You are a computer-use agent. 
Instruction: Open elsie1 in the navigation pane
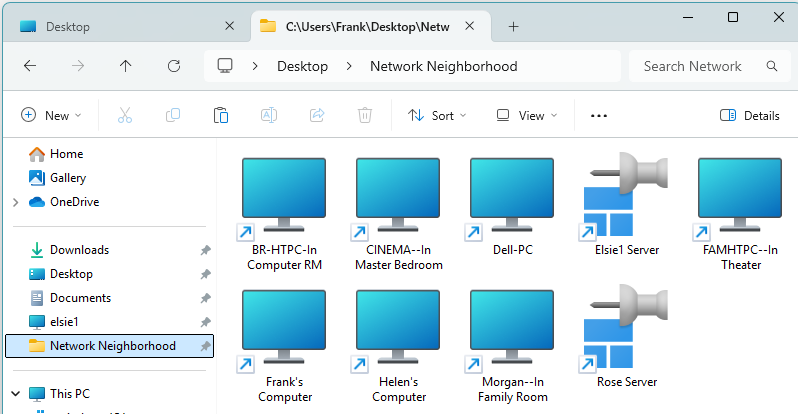click(64, 321)
